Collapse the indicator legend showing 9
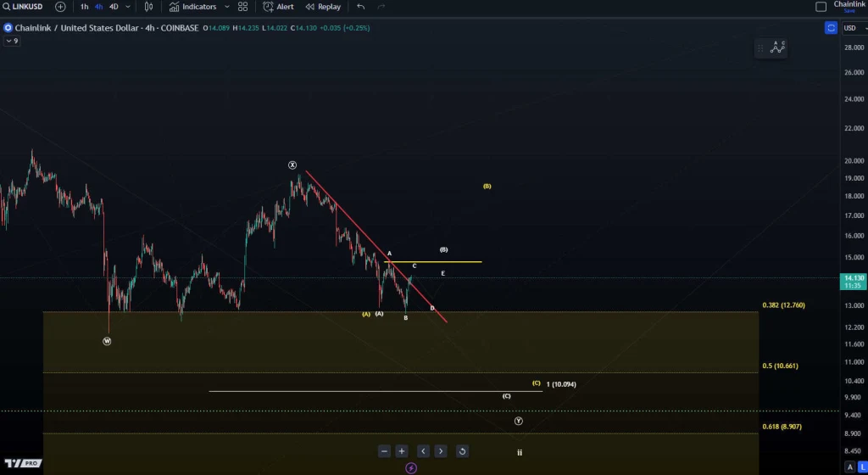Viewport: 868px width, 475px height. point(12,41)
